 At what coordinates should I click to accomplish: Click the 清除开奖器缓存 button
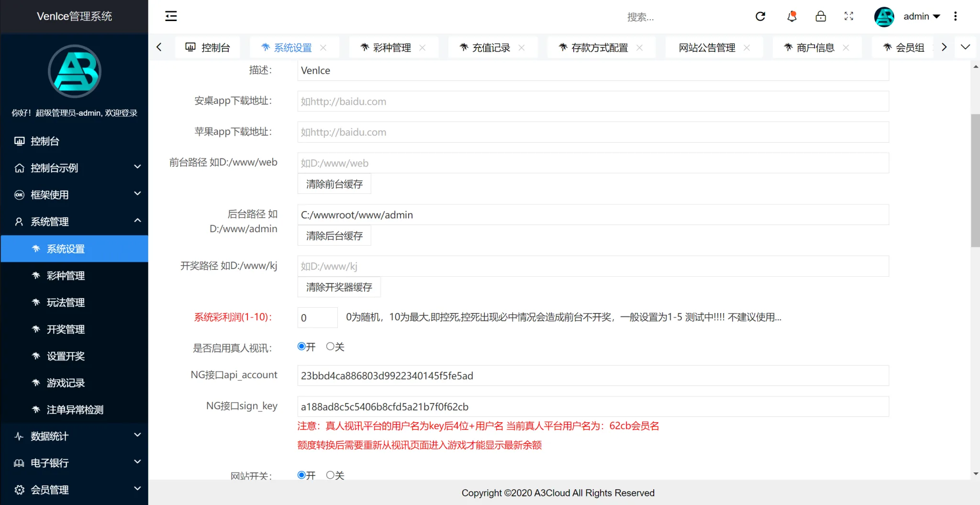339,287
